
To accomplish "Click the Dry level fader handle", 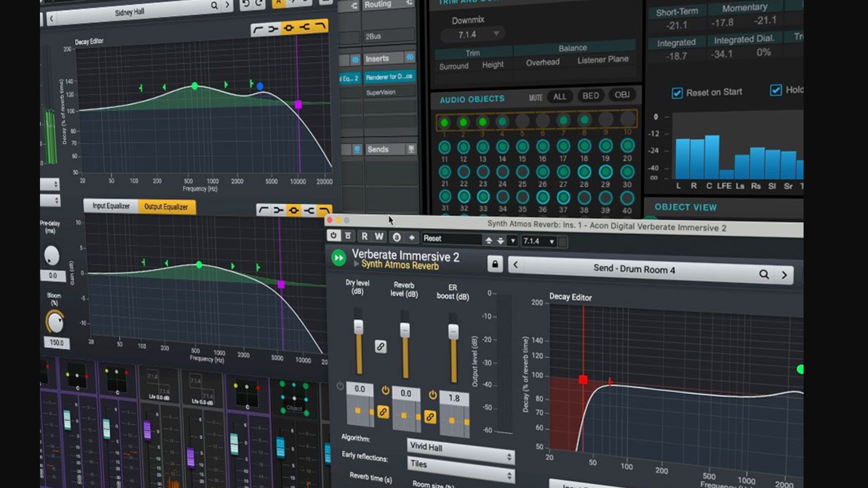I will coord(359,327).
